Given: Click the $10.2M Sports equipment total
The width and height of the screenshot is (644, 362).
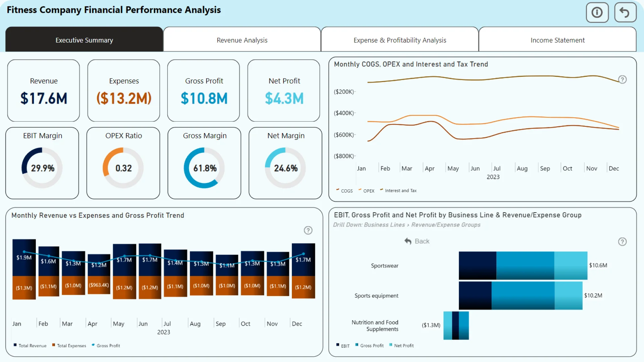Looking at the screenshot, I should point(593,296).
